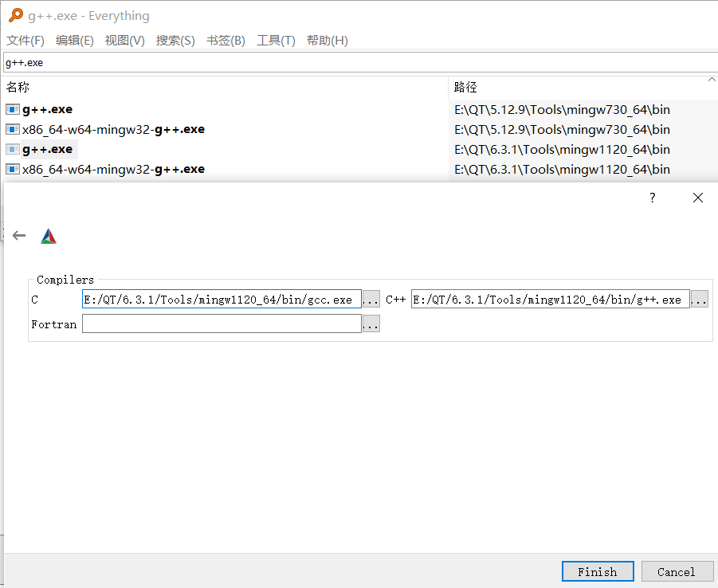Open the 编辑(E) menu

pos(75,41)
